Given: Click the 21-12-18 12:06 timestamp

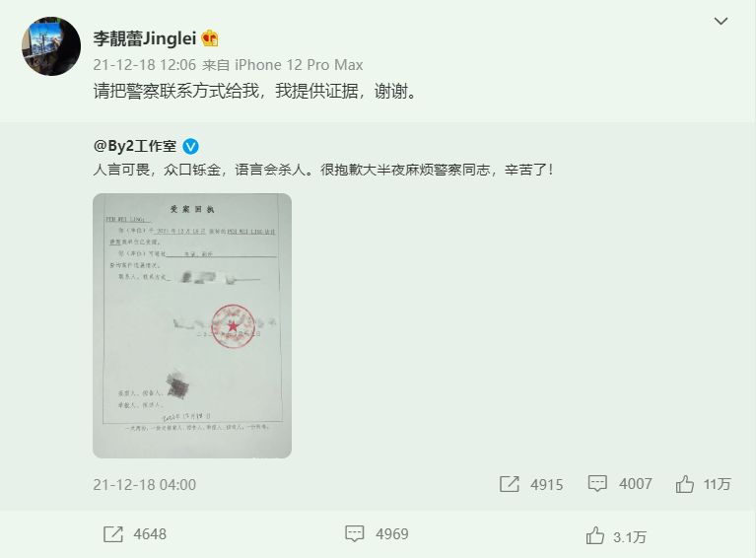Looking at the screenshot, I should pos(145,65).
